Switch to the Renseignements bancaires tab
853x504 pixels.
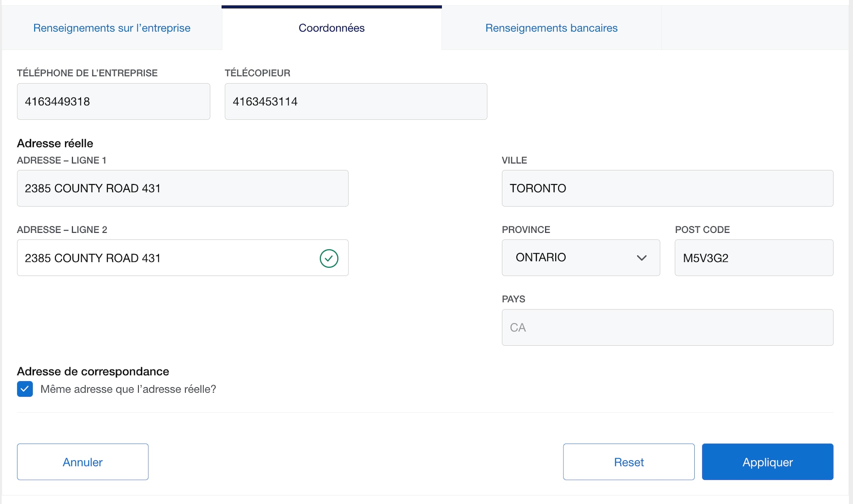pyautogui.click(x=551, y=27)
